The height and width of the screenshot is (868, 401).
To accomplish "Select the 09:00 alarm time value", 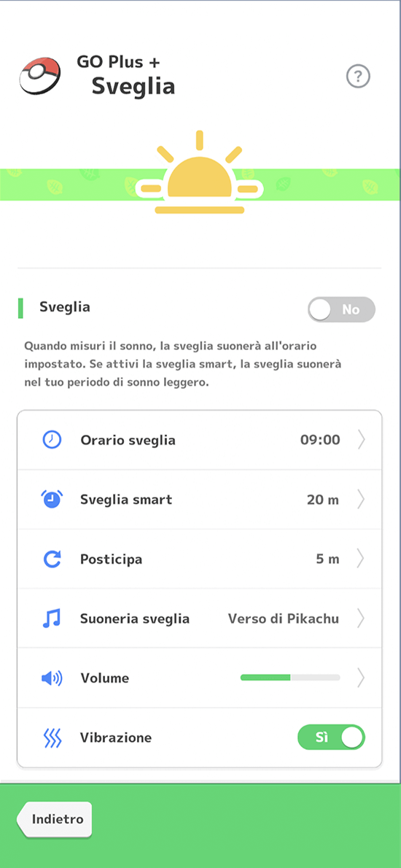I will (320, 440).
